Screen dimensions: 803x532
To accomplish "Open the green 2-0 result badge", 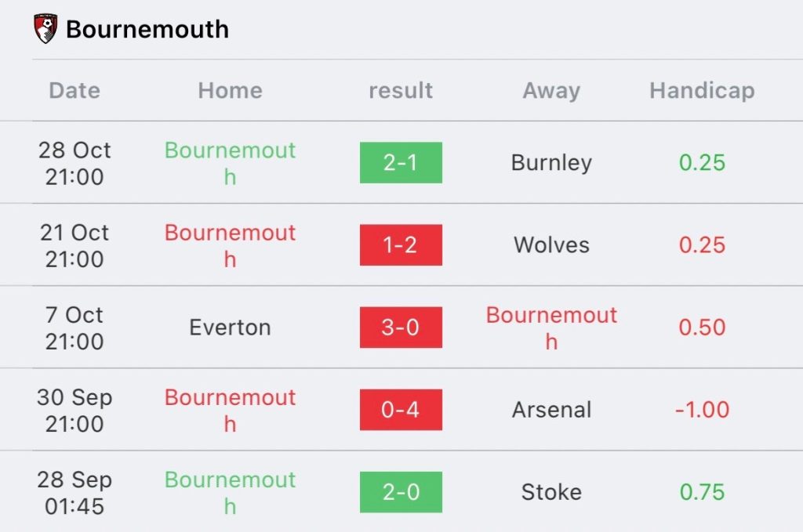I will click(401, 492).
